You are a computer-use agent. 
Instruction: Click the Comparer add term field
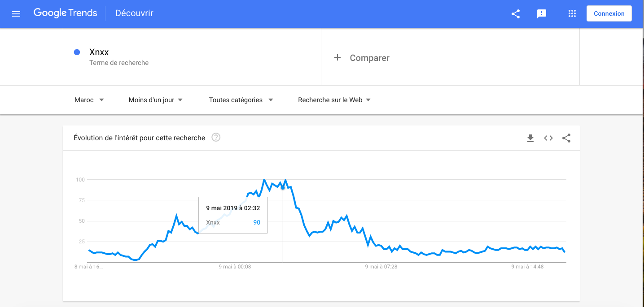369,58
